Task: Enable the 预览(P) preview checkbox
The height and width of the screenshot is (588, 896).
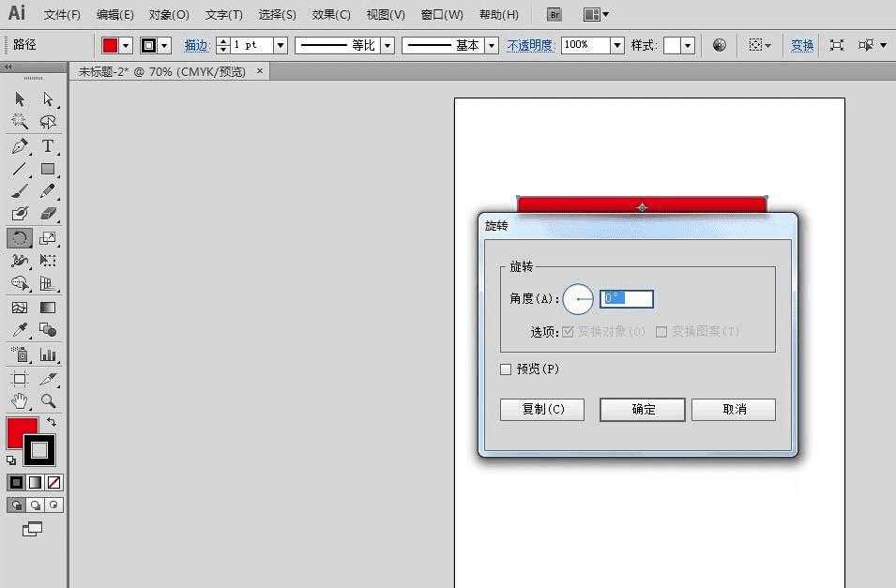Action: pyautogui.click(x=506, y=369)
